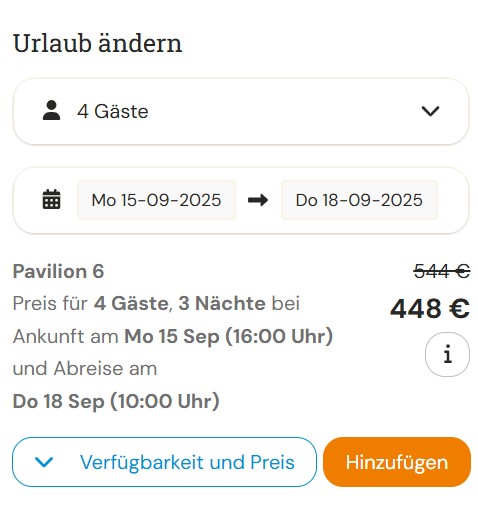Expand guests dropdown with the chevron arrow
The height and width of the screenshot is (520, 478).
coord(430,111)
